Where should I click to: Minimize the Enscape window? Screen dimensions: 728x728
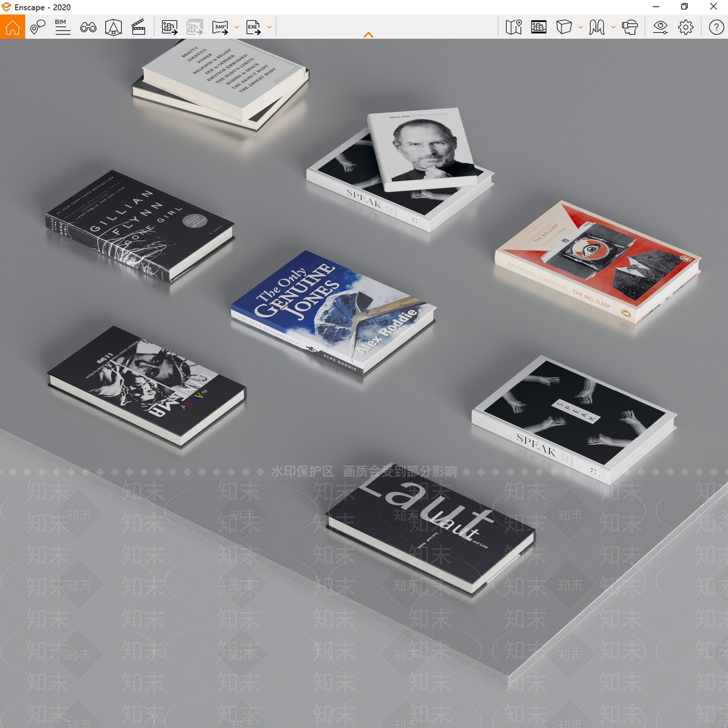(656, 6)
